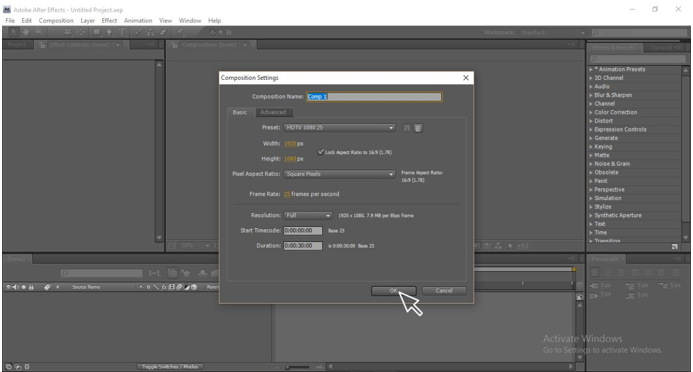Open the Animation menu
Screen dimensions: 693x372
pos(138,20)
